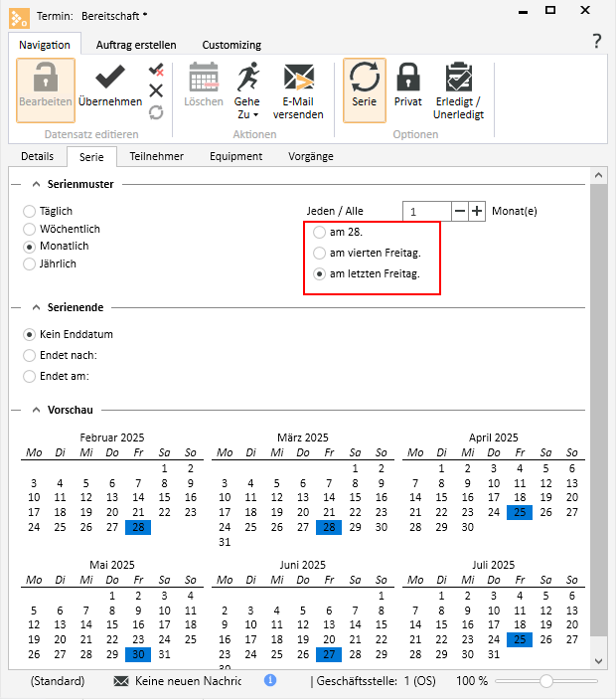The height and width of the screenshot is (700, 616).
Task: Open the Auftrag erstellen ribbon tab
Action: 136,45
